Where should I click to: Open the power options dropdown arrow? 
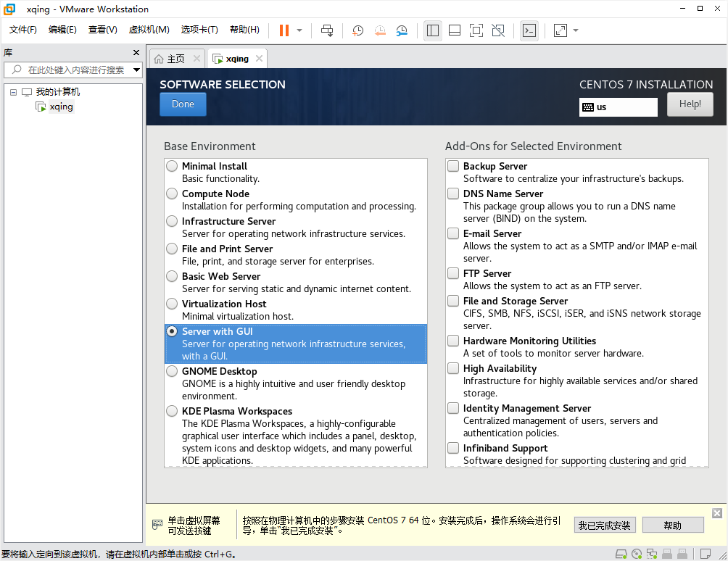click(299, 30)
